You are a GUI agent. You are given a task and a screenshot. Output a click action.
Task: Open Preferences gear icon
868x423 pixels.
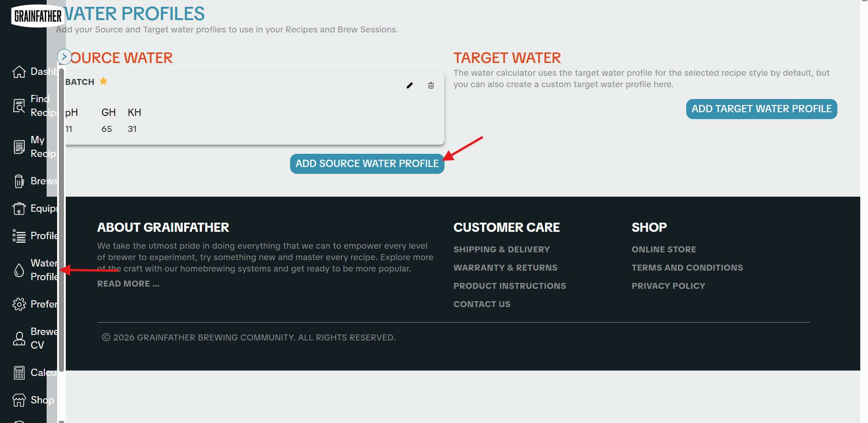click(19, 304)
